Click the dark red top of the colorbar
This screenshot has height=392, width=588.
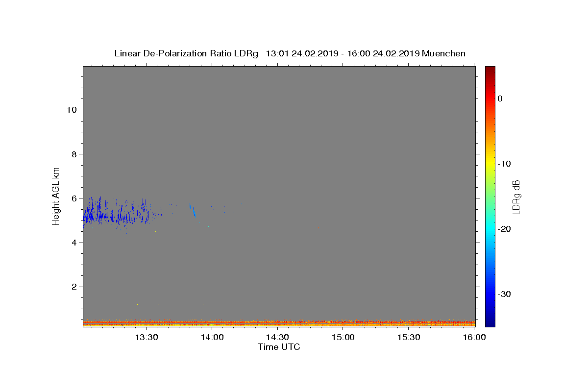[x=490, y=71]
